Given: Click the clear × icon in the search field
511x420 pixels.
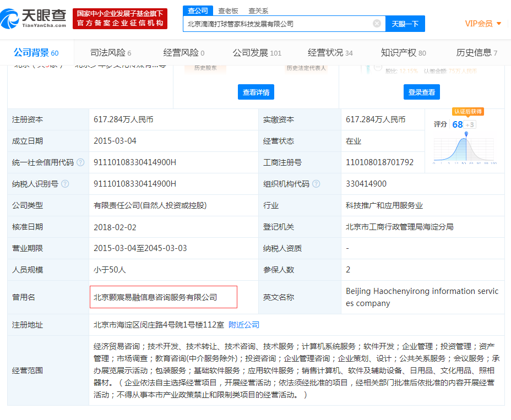Looking at the screenshot, I should 377,23.
